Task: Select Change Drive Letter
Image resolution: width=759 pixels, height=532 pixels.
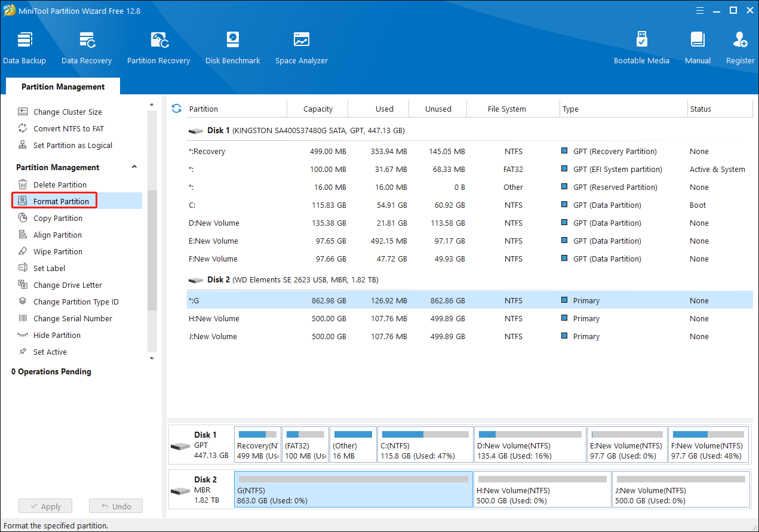Action: 60,285
